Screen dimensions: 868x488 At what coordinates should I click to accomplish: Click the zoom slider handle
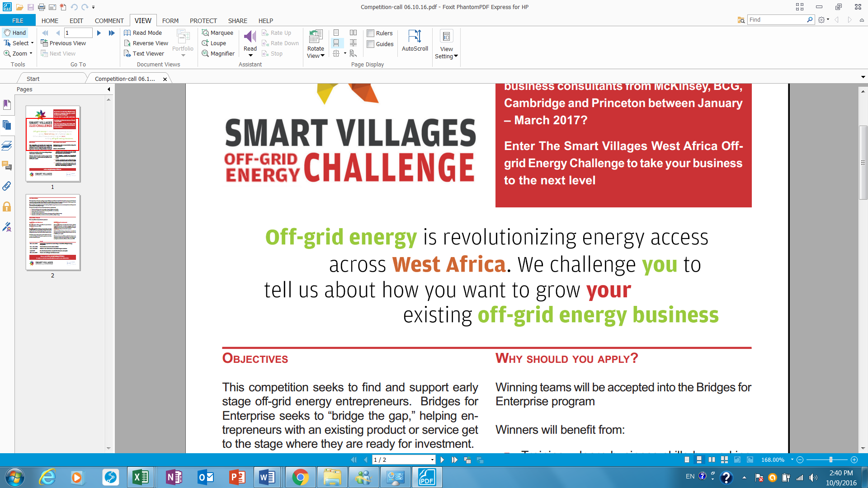(x=831, y=460)
